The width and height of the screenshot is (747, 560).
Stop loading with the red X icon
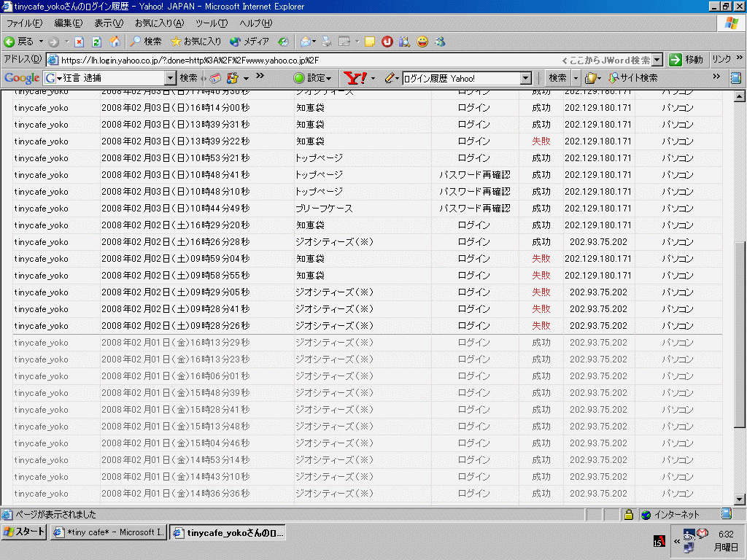pos(79,42)
